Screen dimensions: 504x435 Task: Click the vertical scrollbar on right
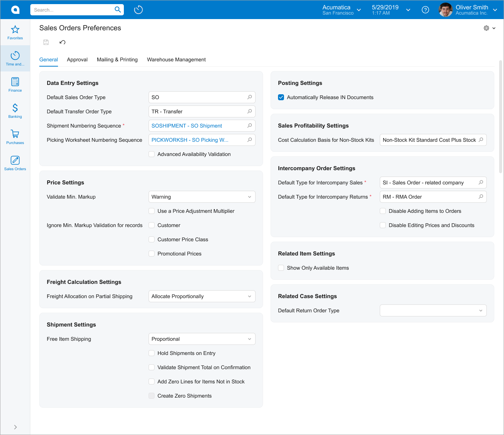coord(501,117)
